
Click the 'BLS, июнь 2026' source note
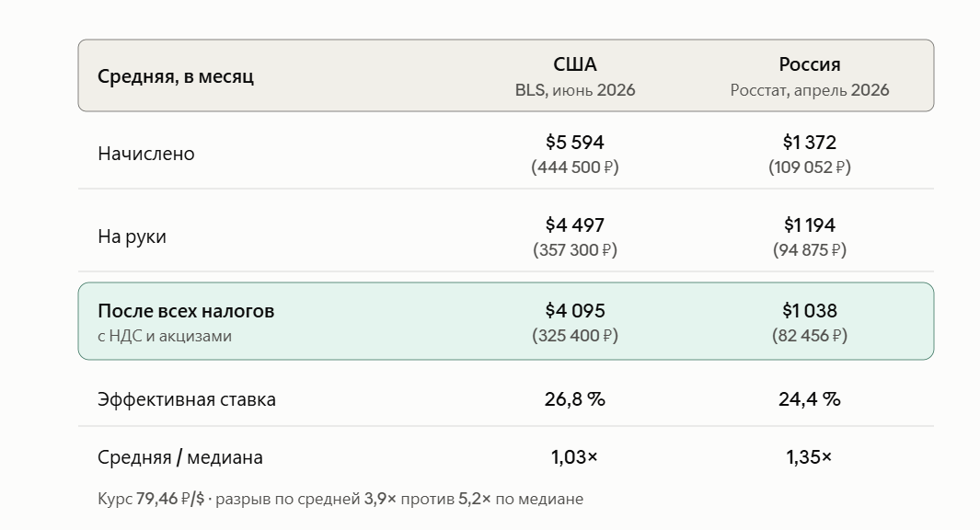click(575, 90)
